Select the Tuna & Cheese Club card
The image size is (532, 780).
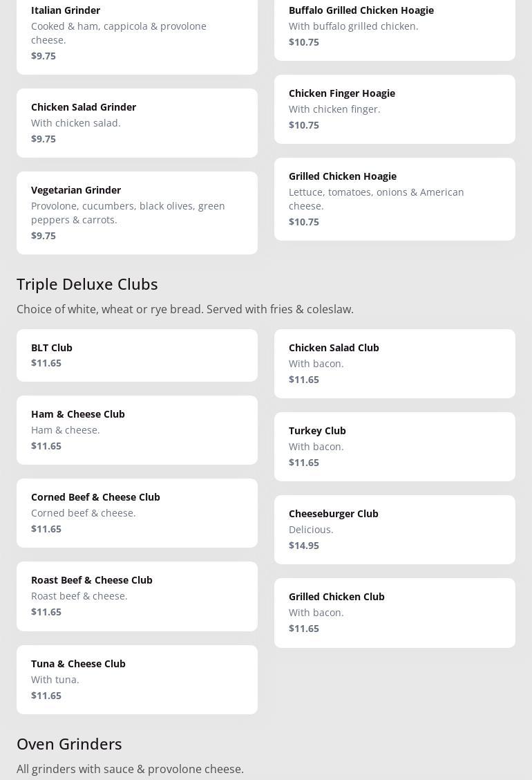click(137, 679)
